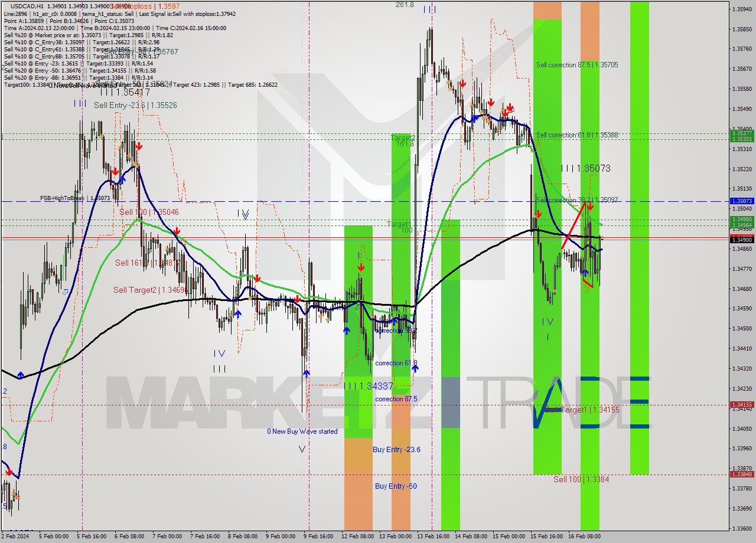Select 'Sell correction 38.2 | 1.35097' label

577,200
